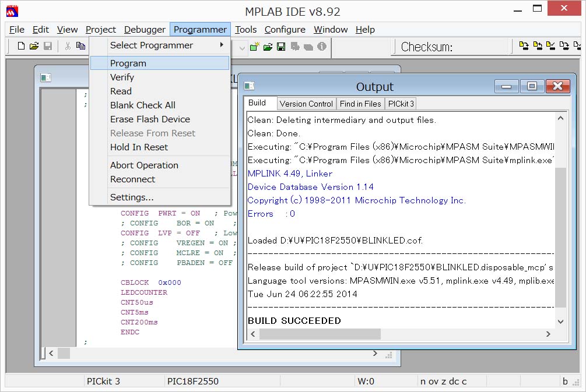Open the Help menu

point(365,30)
